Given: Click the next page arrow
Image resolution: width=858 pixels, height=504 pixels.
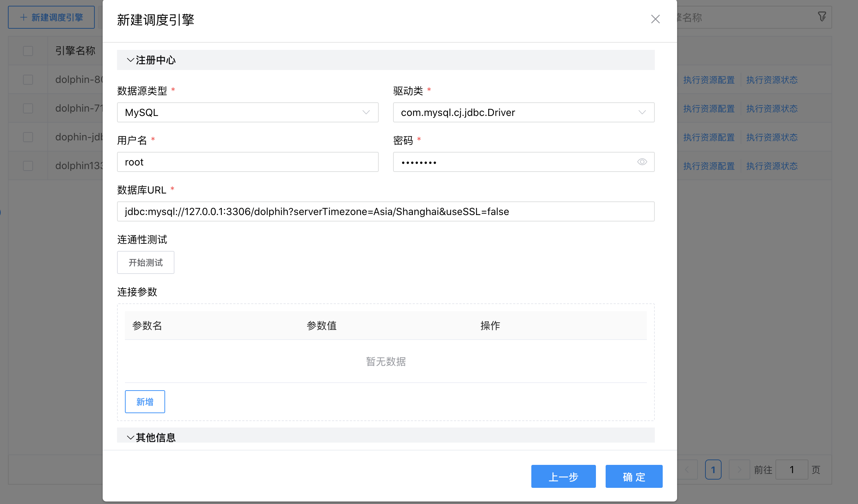Looking at the screenshot, I should point(740,470).
